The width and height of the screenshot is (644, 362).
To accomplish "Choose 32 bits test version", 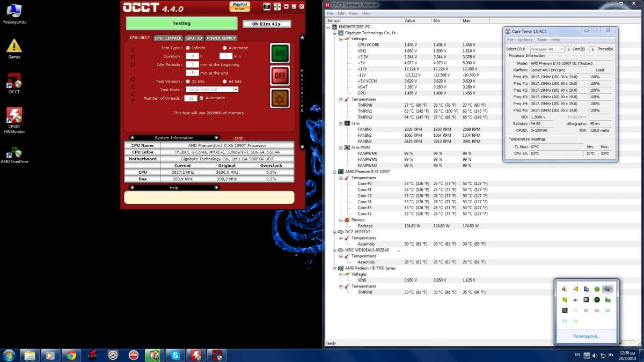I will [x=188, y=82].
